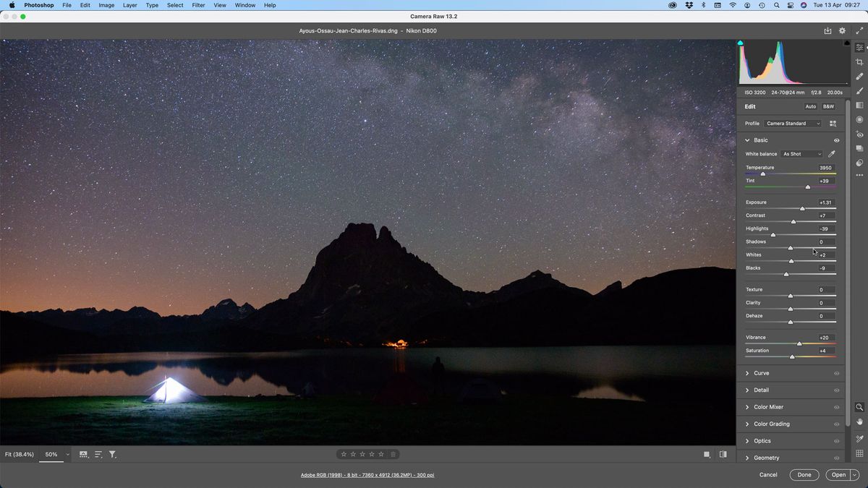868x488 pixels.
Task: Open the Filter menu in the menu bar
Action: click(198, 5)
